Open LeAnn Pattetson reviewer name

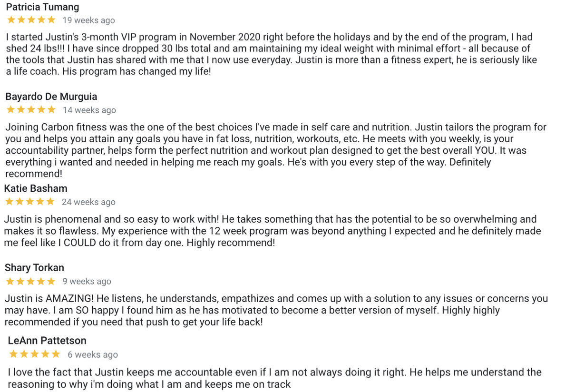coord(47,341)
